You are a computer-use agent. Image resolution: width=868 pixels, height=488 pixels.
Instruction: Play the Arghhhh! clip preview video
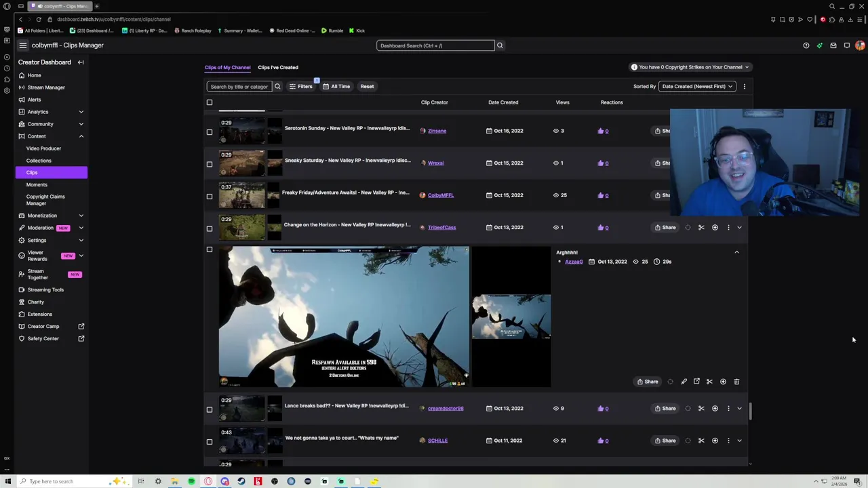click(344, 317)
